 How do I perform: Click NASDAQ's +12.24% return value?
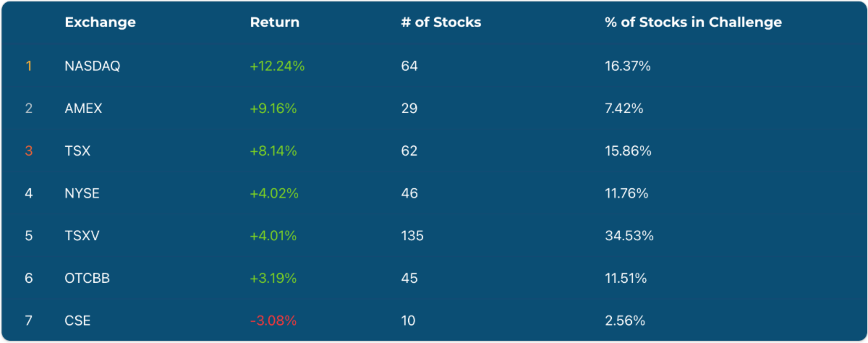coord(277,66)
